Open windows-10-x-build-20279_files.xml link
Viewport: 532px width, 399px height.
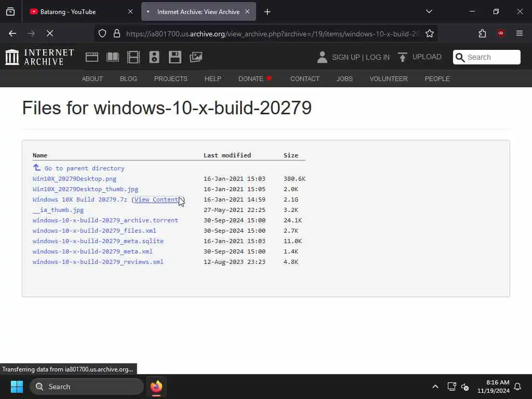(95, 231)
